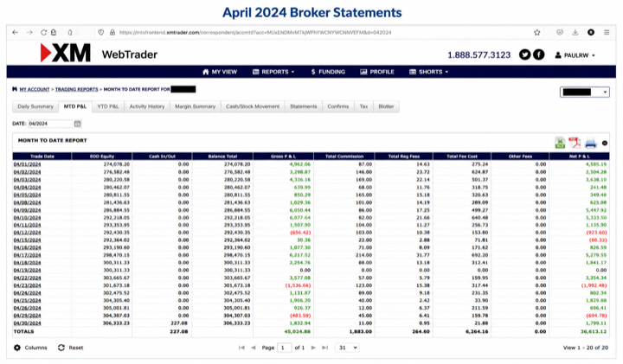Open the Blotter tab
Screen dimensions: 623x364
click(386, 106)
